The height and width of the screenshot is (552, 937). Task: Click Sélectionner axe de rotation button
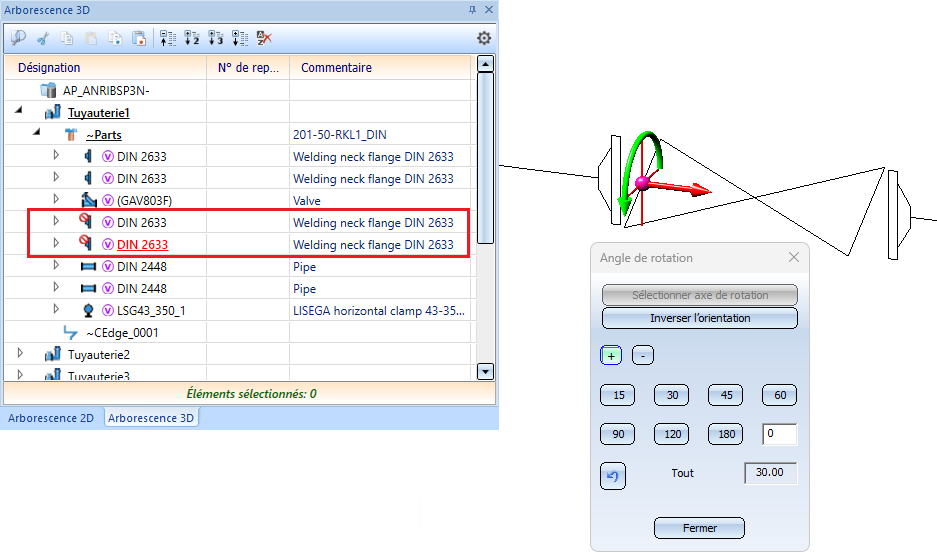point(700,295)
